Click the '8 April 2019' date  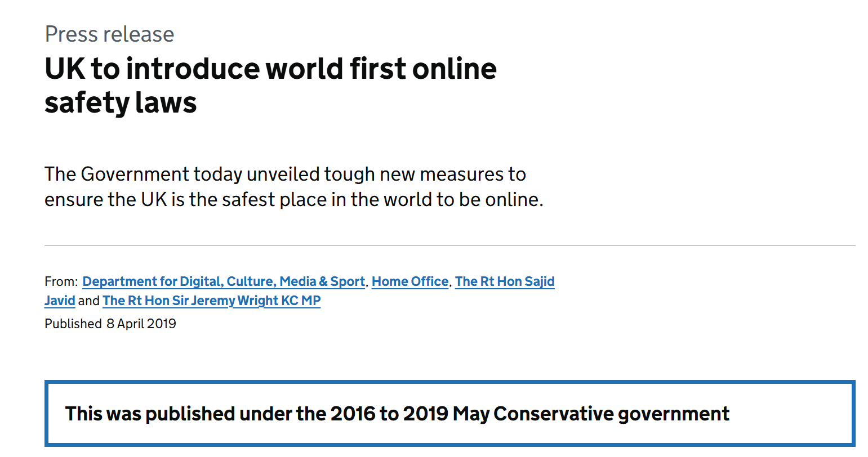141,324
